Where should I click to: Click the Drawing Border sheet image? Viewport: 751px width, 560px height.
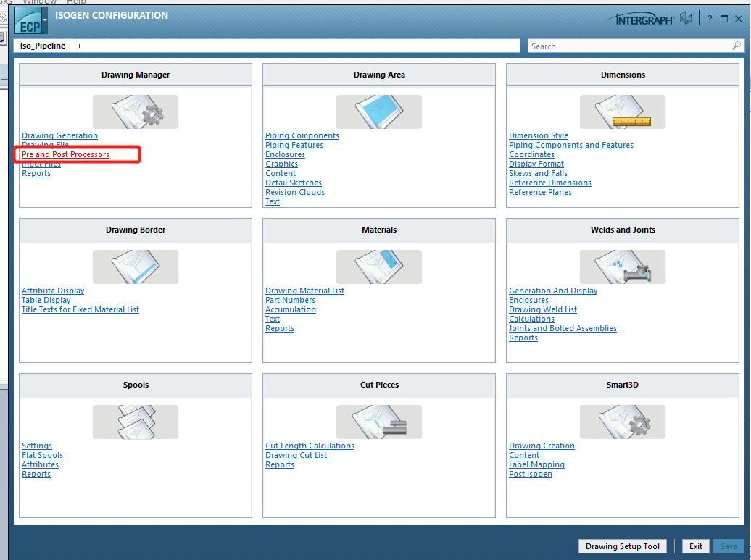[136, 267]
